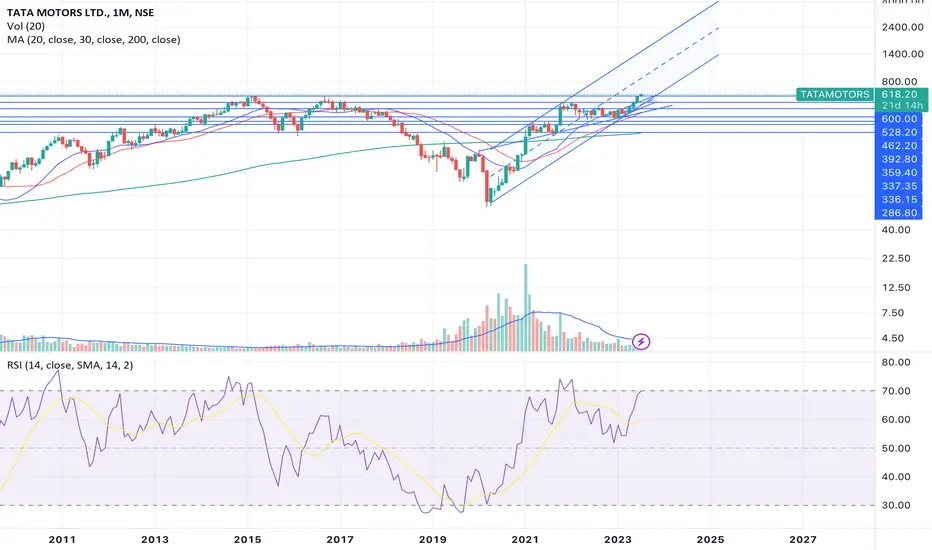Image resolution: width=932 pixels, height=550 pixels.
Task: Click the RSI 60.00 axis value
Action: (x=896, y=420)
